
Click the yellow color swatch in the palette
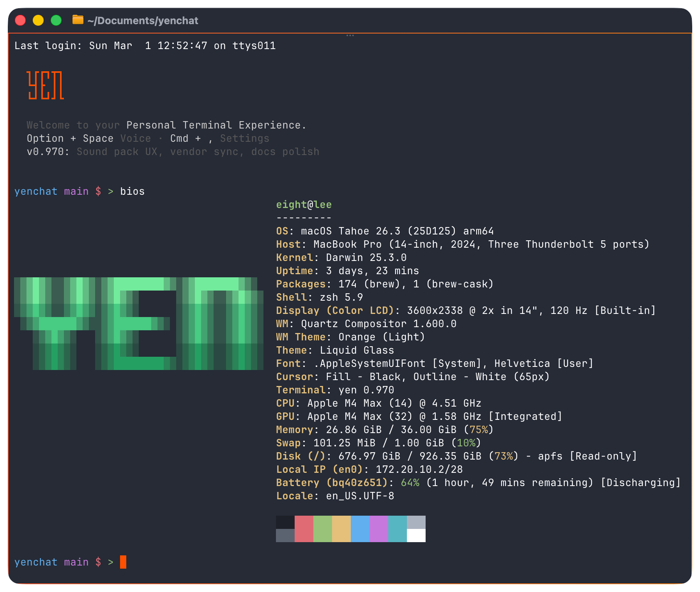(341, 529)
